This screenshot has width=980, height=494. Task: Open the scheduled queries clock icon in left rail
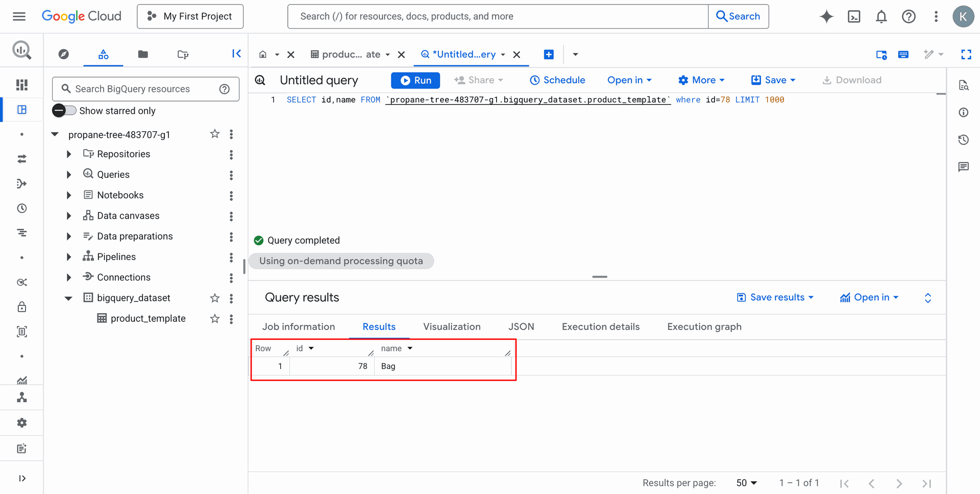click(x=22, y=208)
